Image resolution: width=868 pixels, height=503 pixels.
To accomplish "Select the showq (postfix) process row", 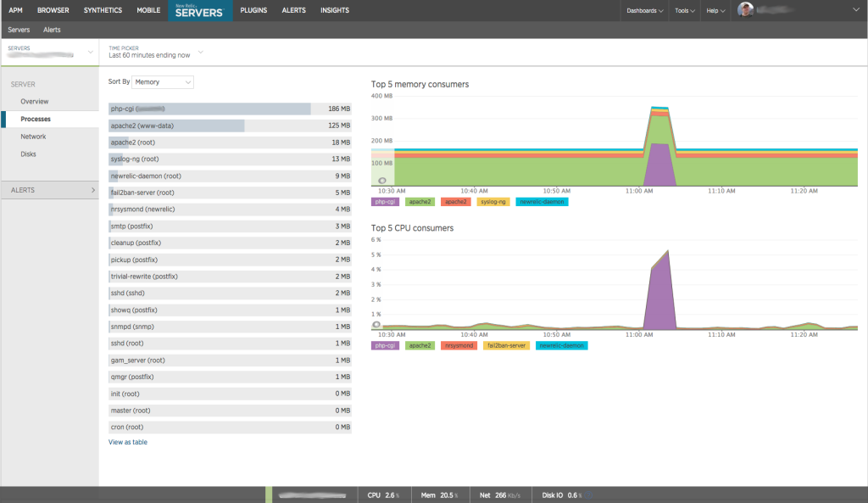I will (230, 310).
